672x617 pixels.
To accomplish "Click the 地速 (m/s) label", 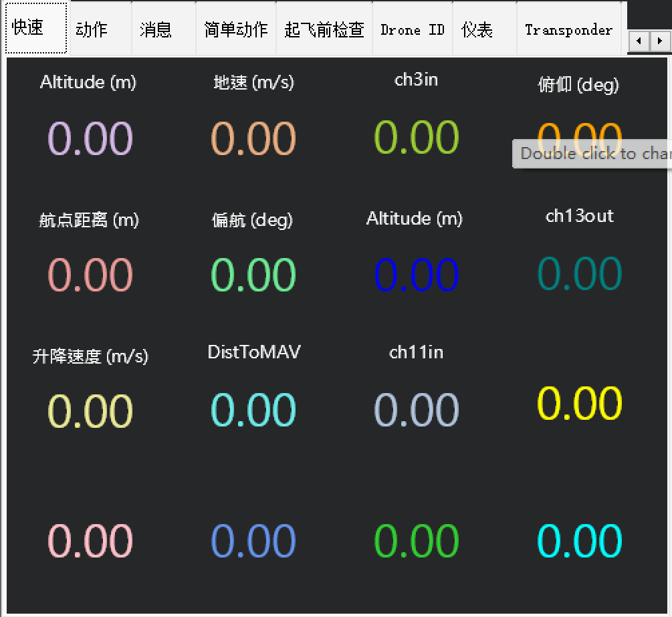I will click(253, 82).
